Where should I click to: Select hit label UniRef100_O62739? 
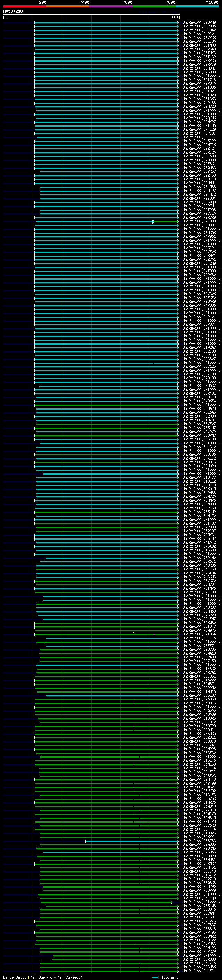[x=199, y=351]
